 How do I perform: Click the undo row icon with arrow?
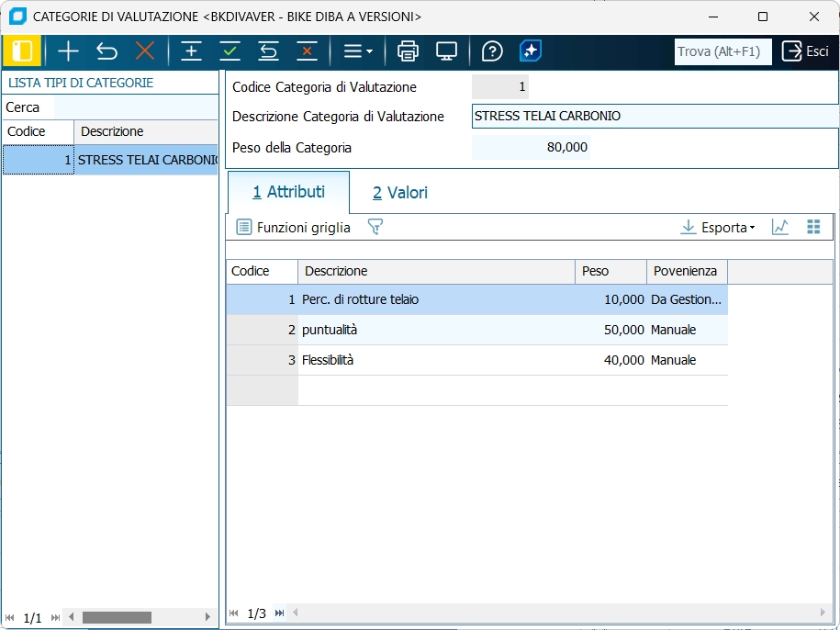(268, 51)
